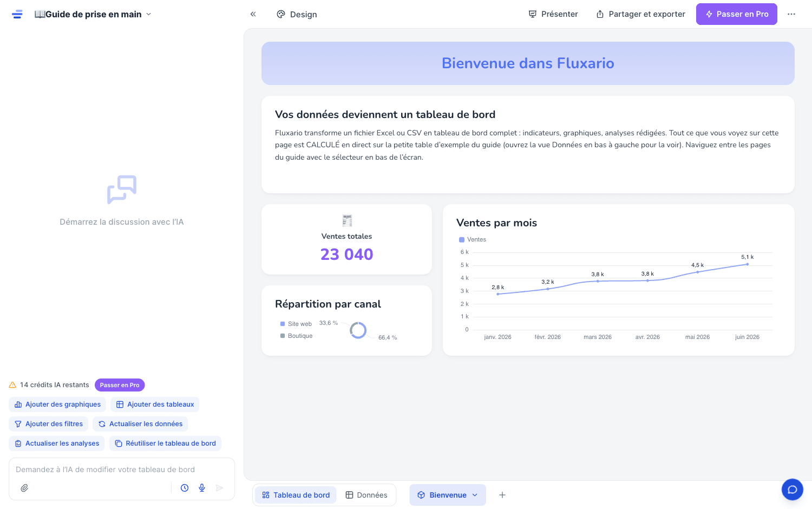Click the mars 2026 axis label

click(598, 337)
